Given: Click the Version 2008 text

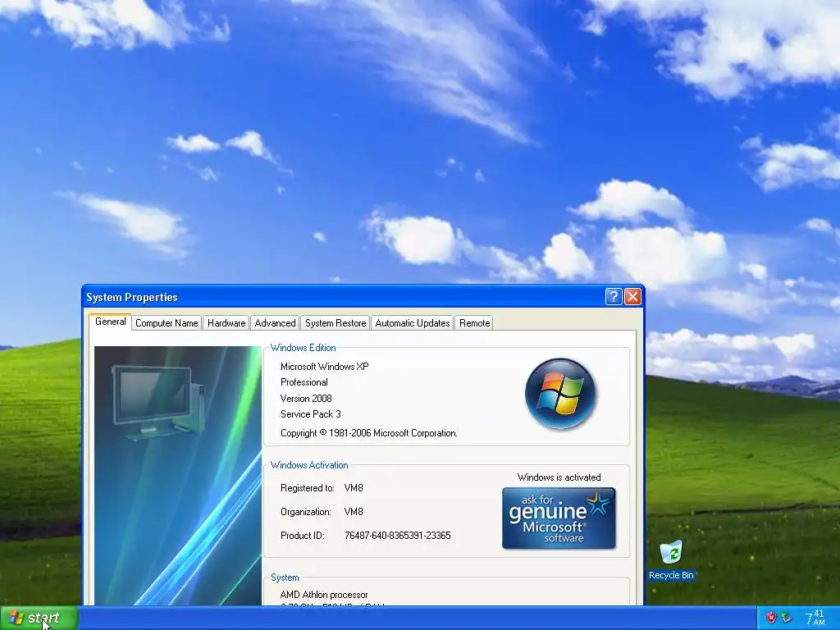Looking at the screenshot, I should pos(307,398).
